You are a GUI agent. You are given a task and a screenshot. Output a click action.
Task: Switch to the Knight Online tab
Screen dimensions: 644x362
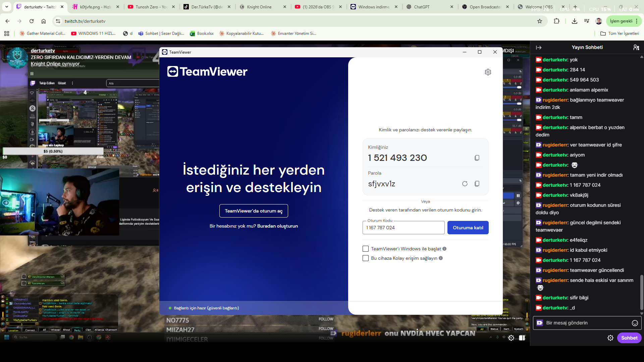pyautogui.click(x=262, y=7)
